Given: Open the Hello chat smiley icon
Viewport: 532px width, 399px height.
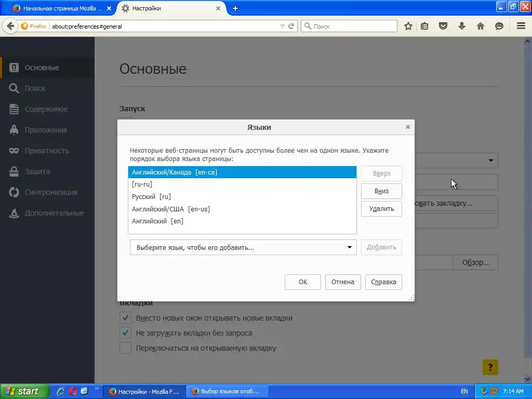Looking at the screenshot, I should click(x=499, y=26).
